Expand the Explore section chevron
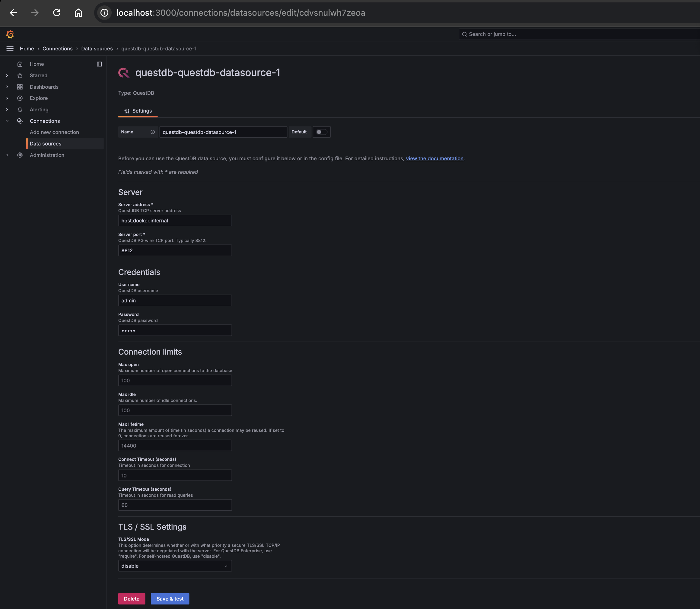 point(7,98)
